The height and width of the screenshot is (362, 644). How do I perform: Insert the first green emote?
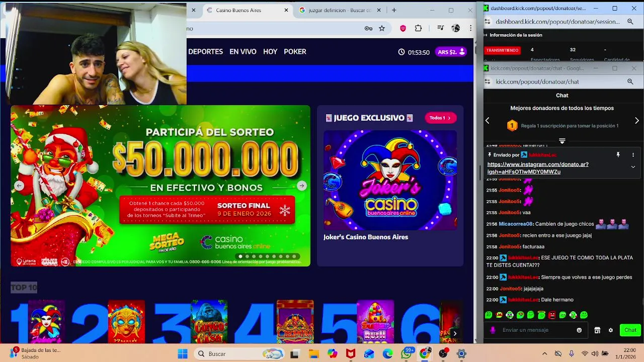(489, 315)
